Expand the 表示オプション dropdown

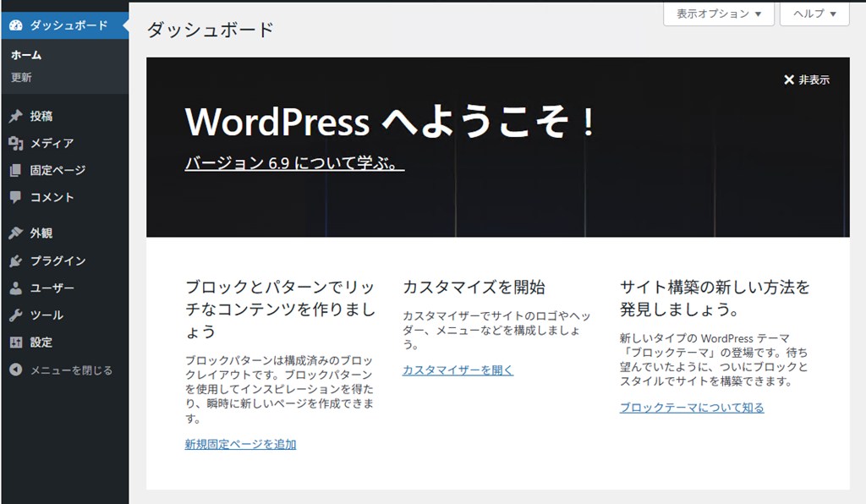(719, 14)
